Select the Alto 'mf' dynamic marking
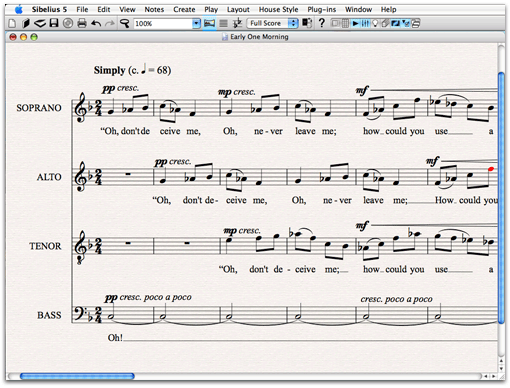The width and height of the screenshot is (510, 388). 433,161
